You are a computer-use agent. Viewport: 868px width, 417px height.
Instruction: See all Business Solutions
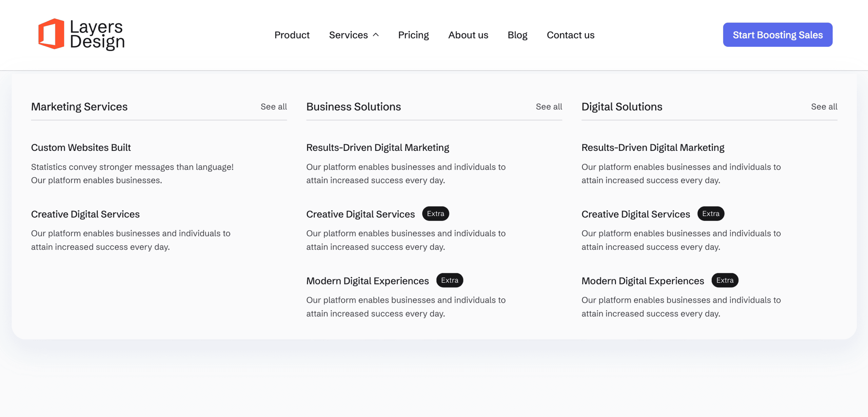[x=549, y=107]
